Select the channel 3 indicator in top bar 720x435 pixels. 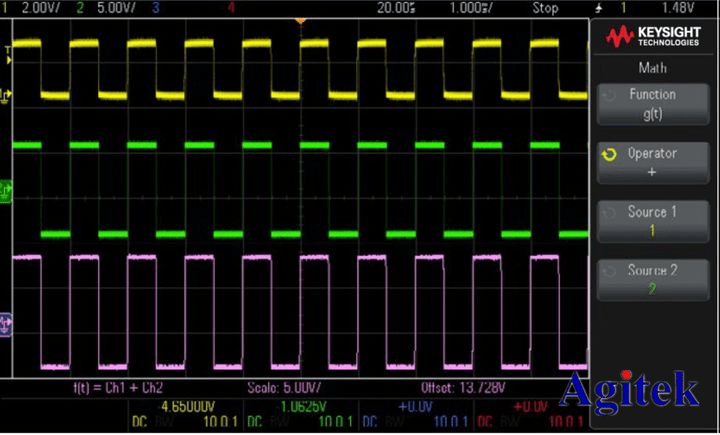[156, 8]
